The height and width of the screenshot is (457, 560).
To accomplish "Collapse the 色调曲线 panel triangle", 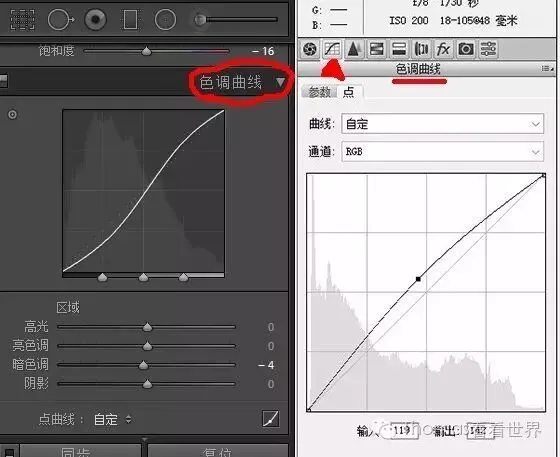I will (x=280, y=82).
